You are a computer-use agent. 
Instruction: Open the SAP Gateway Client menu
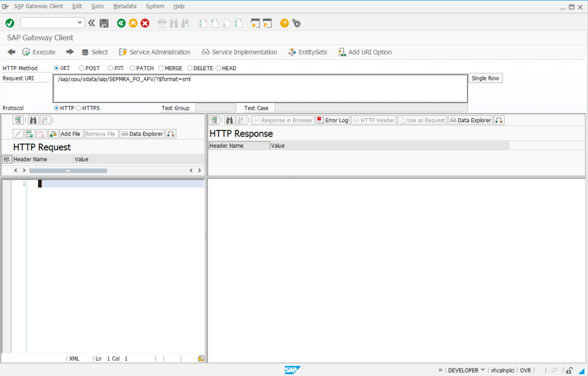tap(38, 6)
